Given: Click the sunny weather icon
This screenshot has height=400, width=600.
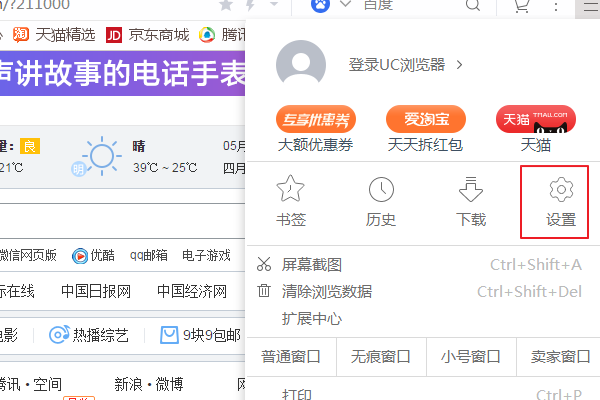Looking at the screenshot, I should coord(102,156).
